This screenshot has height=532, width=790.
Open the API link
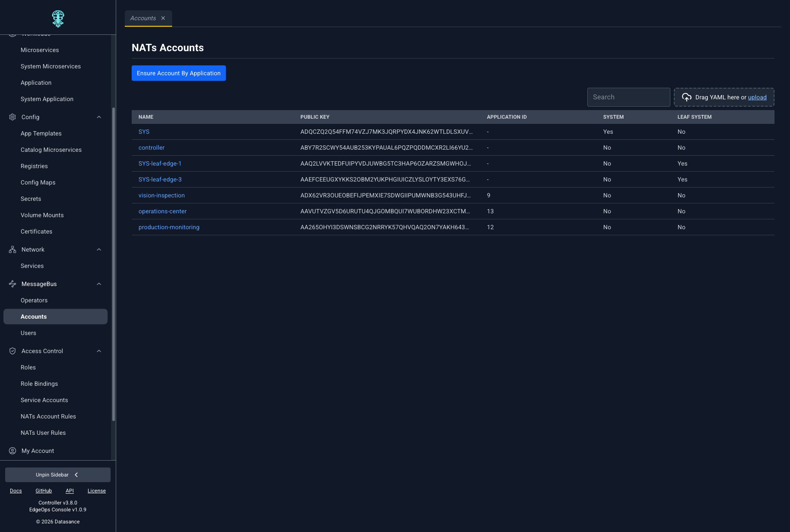70,491
